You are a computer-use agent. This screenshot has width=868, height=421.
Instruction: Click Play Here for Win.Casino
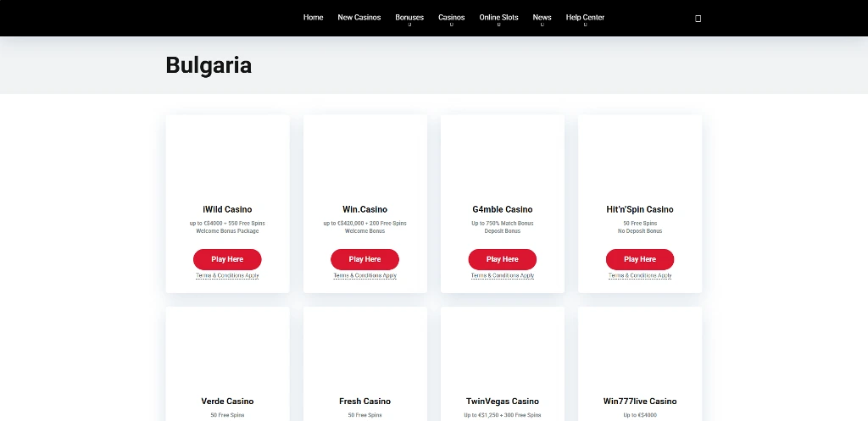click(364, 259)
